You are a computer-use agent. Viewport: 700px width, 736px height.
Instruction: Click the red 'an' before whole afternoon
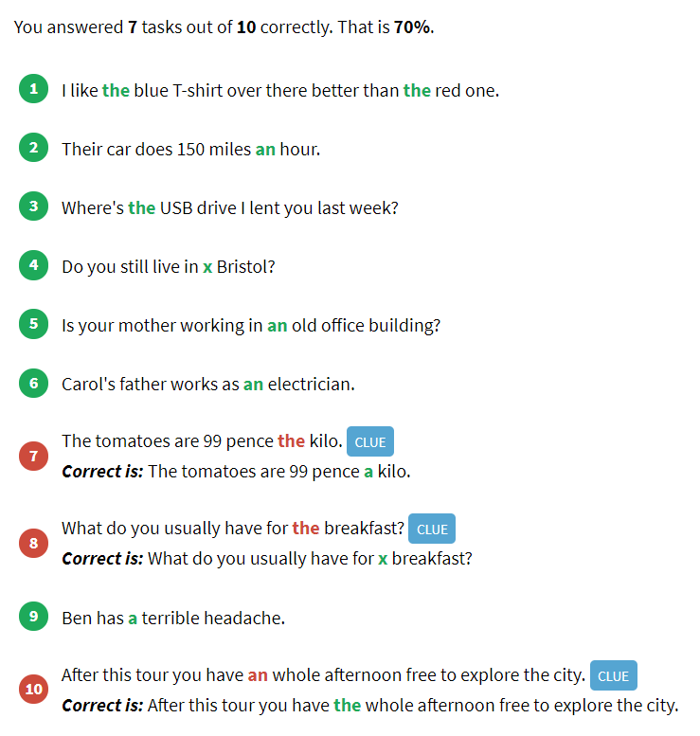click(258, 675)
